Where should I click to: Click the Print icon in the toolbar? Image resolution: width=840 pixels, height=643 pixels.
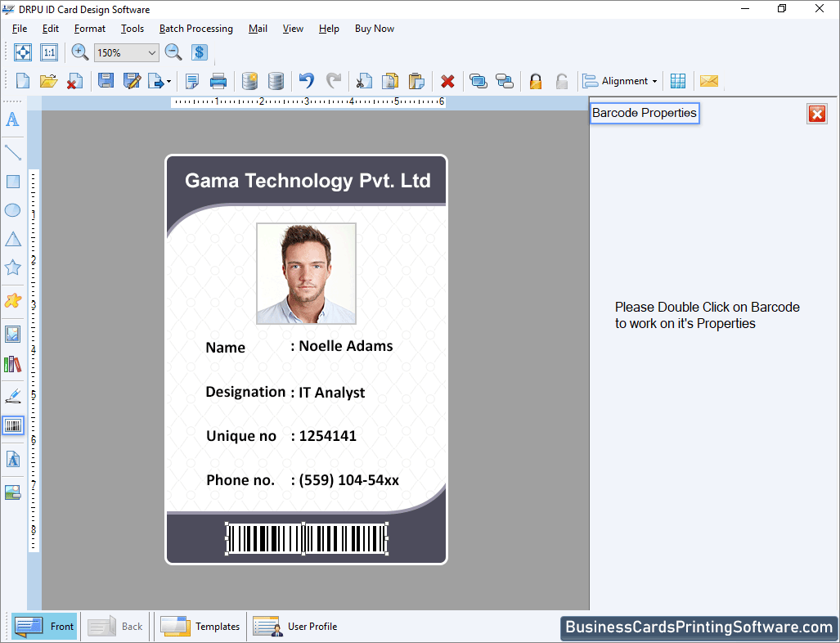click(218, 80)
